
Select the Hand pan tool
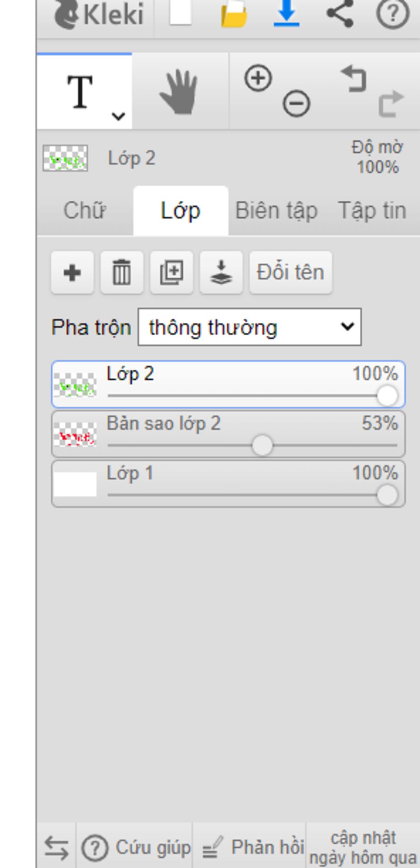(180, 91)
